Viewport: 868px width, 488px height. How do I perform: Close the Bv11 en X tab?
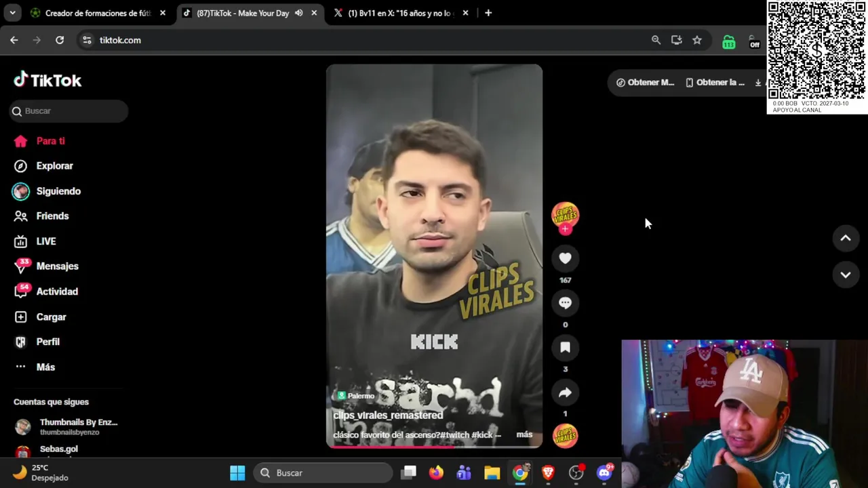pyautogui.click(x=465, y=13)
